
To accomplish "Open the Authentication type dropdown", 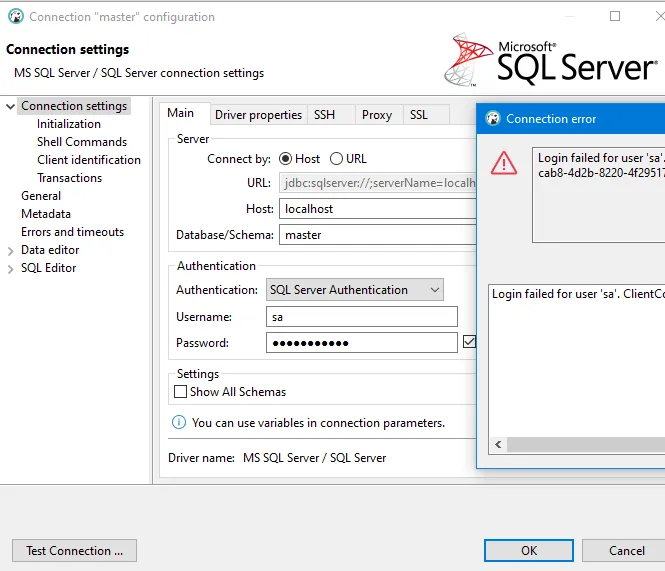I will coord(355,290).
